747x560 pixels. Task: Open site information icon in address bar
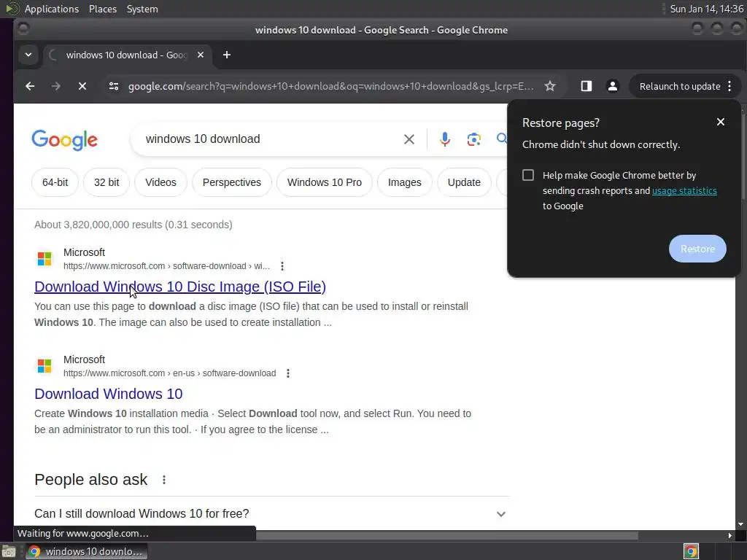(x=113, y=86)
